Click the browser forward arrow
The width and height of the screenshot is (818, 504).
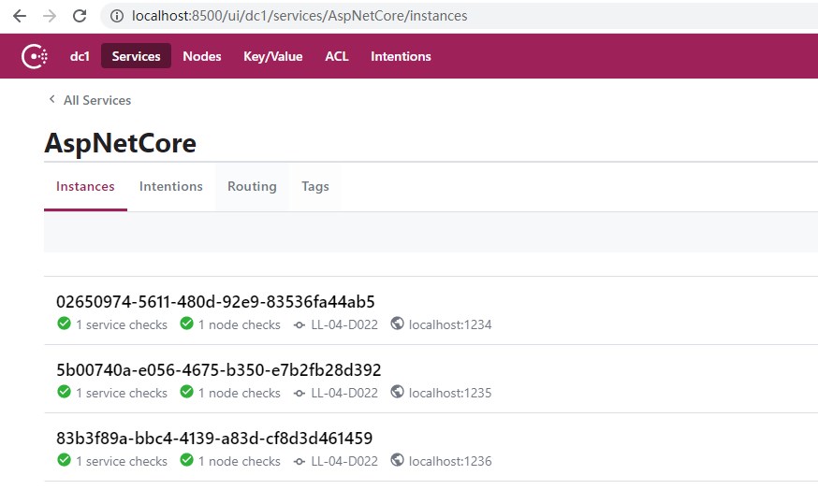pyautogui.click(x=50, y=16)
